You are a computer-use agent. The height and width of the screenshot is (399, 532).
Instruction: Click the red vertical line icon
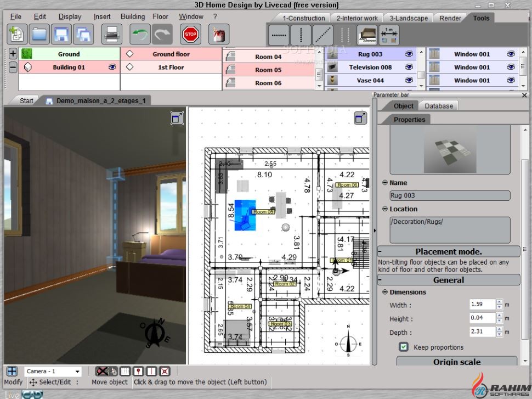151,371
